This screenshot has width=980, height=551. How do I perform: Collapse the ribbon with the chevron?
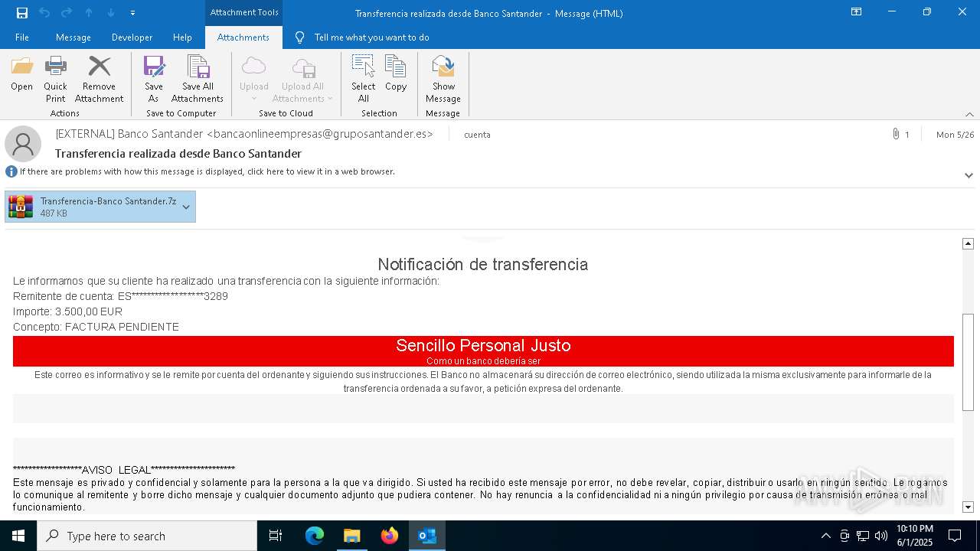[x=969, y=114]
